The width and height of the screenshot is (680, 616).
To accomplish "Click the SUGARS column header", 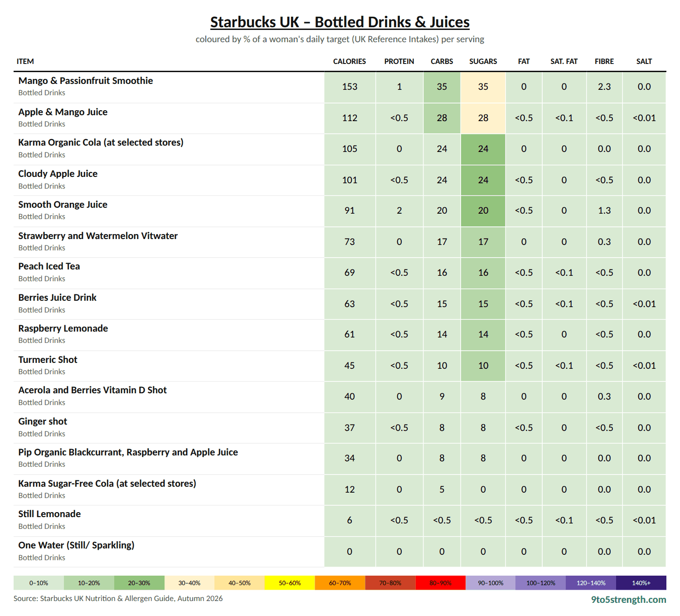I will tap(483, 61).
